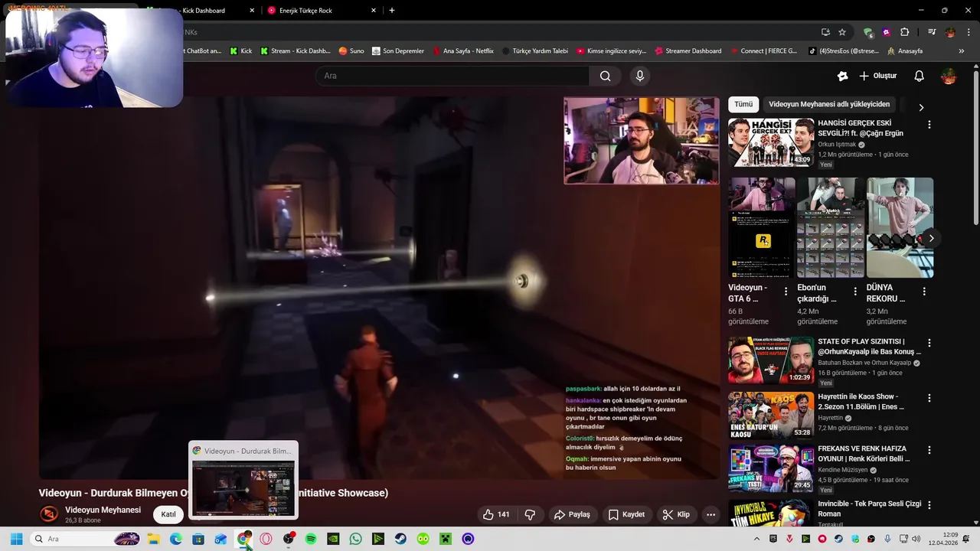Launch Minecraft from the taskbar
The image size is (980, 551).
point(446,539)
